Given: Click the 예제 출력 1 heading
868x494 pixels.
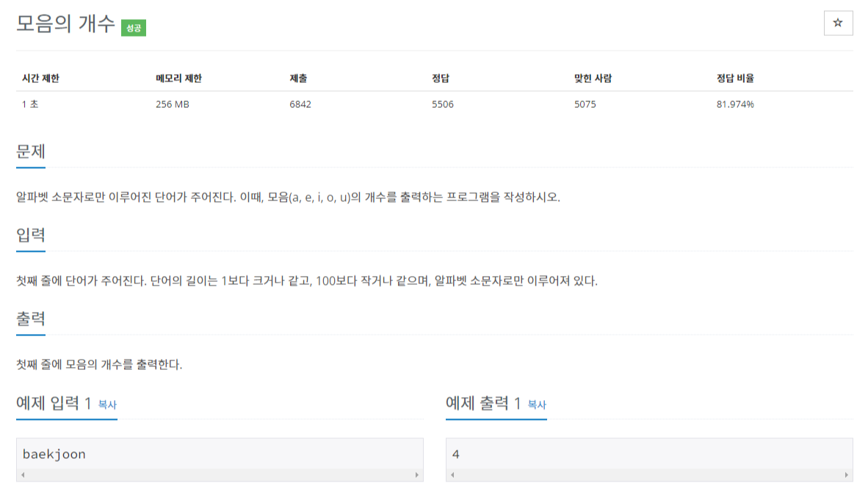Looking at the screenshot, I should 482,403.
